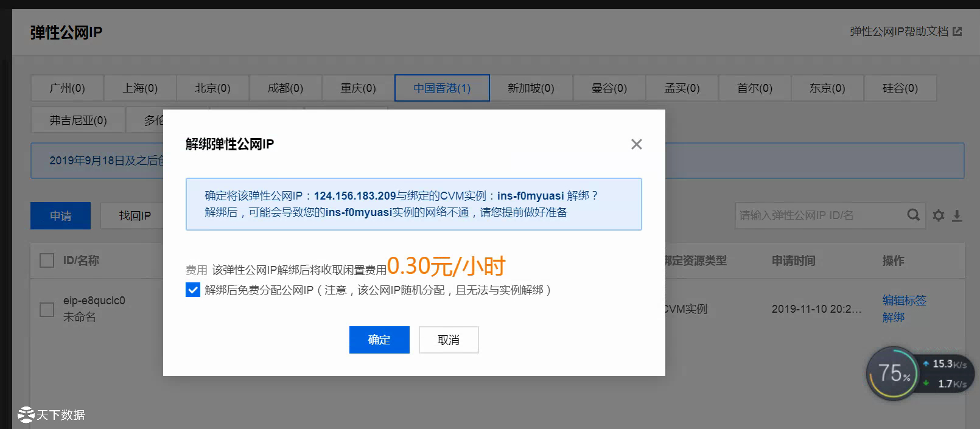Image resolution: width=980 pixels, height=429 pixels.
Task: Close the unbind elastic IP dialog
Action: (x=636, y=144)
